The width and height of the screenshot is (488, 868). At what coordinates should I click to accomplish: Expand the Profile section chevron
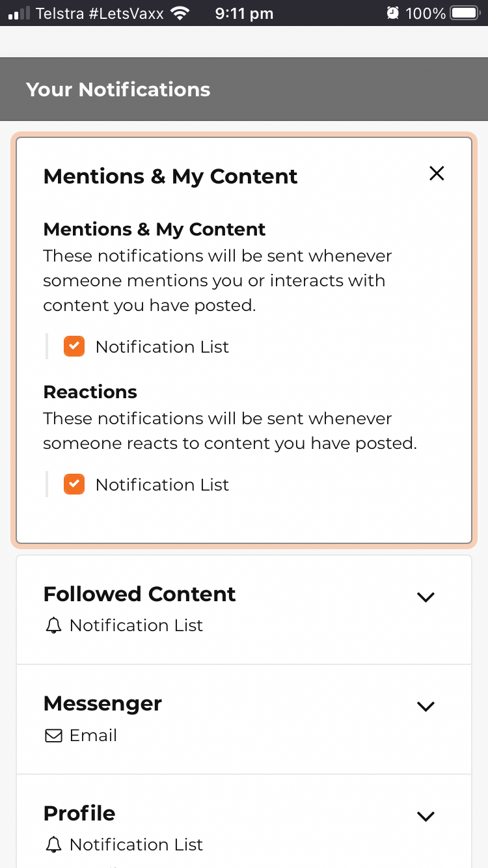tap(426, 816)
